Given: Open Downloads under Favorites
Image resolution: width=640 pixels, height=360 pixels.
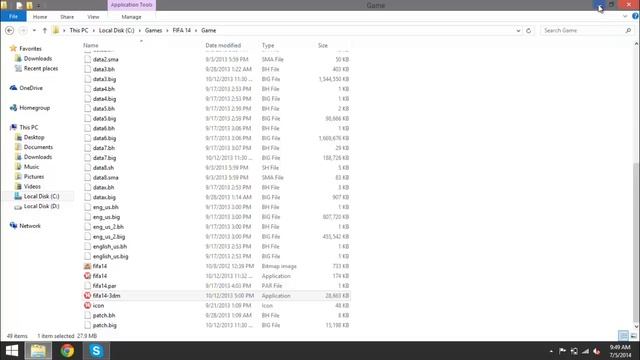Looking at the screenshot, I should point(38,59).
